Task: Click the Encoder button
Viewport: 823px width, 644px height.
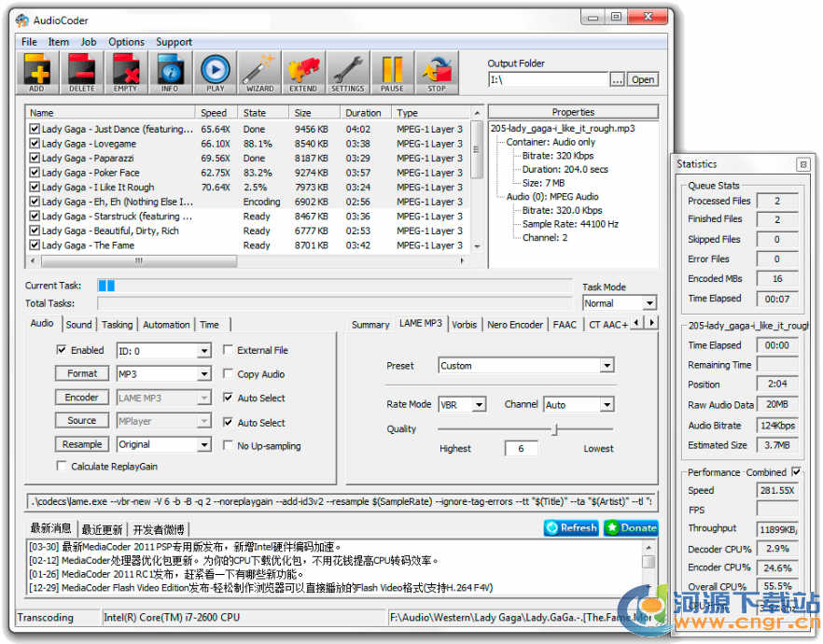Action: 82,398
